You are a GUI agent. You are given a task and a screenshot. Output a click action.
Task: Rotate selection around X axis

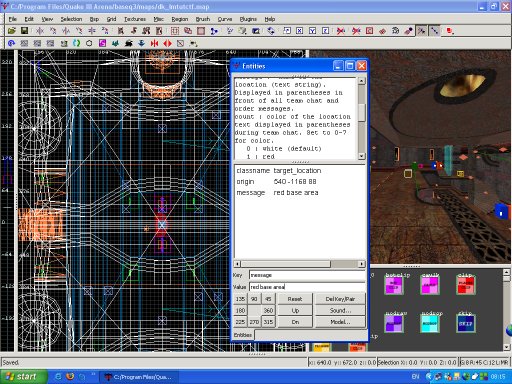pos(53,31)
